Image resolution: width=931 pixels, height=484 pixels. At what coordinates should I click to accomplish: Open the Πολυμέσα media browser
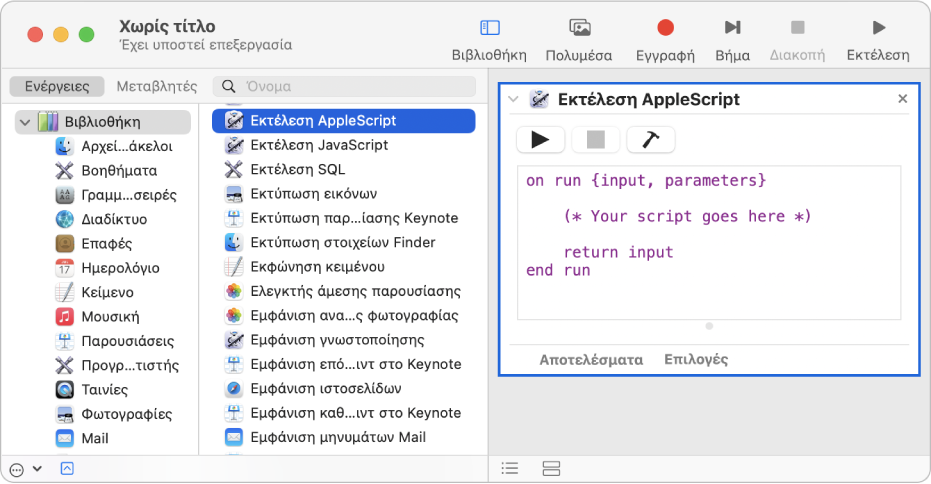click(579, 29)
